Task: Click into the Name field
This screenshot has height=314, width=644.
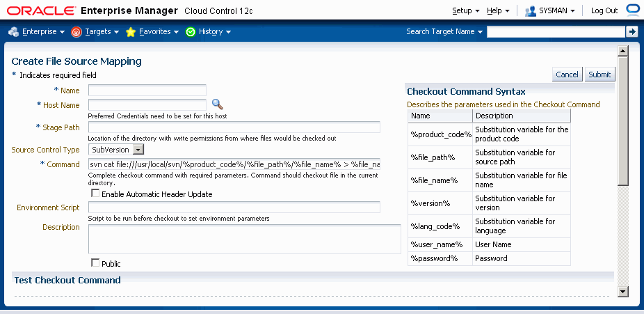Action: pyautogui.click(x=147, y=91)
